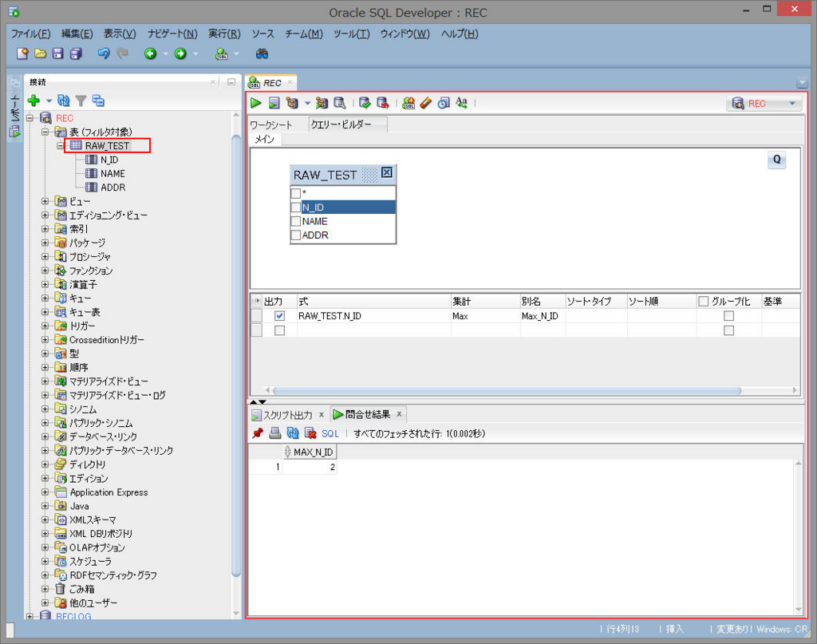
Task: Click vertical scrollbar of query result pane
Action: coord(798,536)
